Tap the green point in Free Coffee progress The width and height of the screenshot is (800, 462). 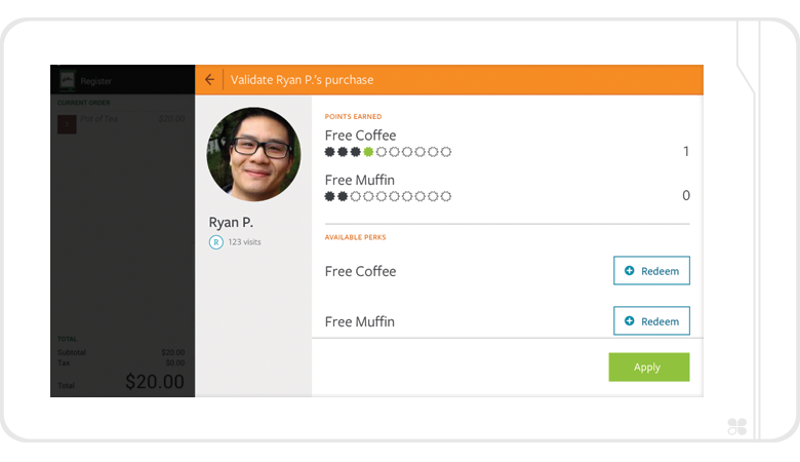[x=368, y=152]
